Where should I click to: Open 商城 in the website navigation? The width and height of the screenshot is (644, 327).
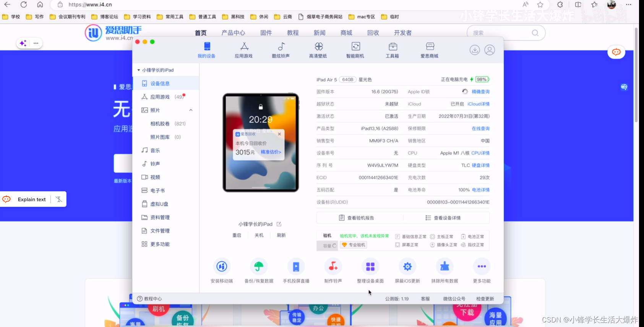click(x=346, y=33)
